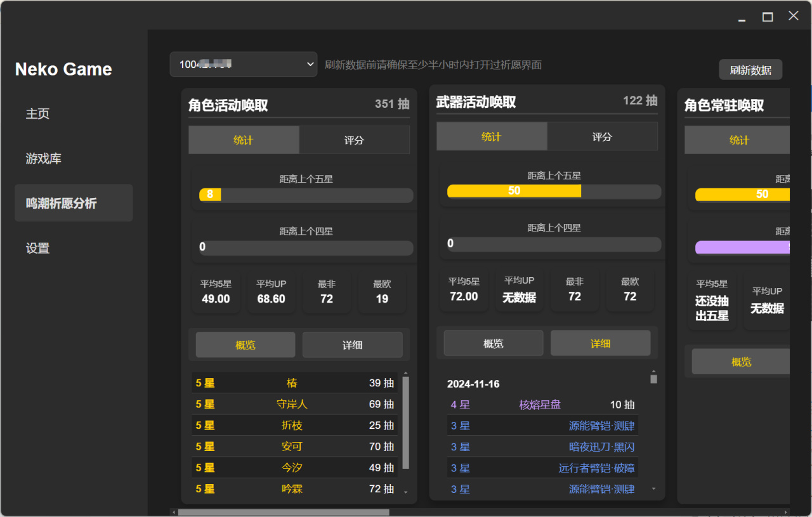Click the 武器活动唤取 list scroll-down arrow
Image resolution: width=812 pixels, height=517 pixels.
[653, 489]
